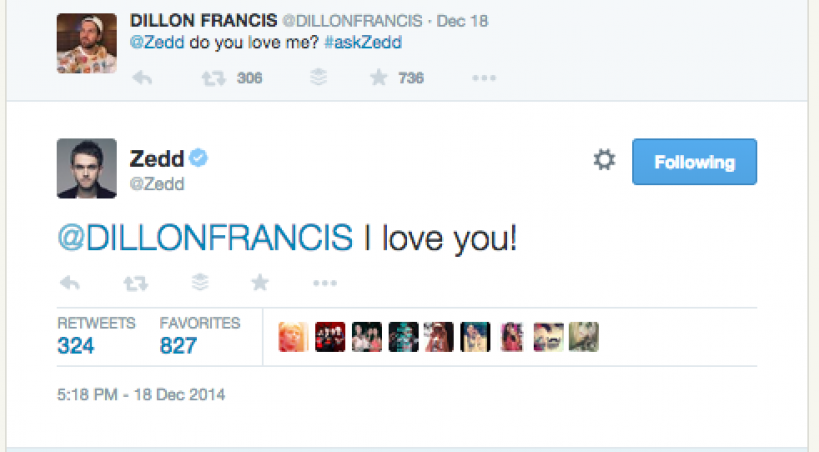Open the gear settings dropdown
Viewport: 819px width, 452px height.
coord(604,160)
